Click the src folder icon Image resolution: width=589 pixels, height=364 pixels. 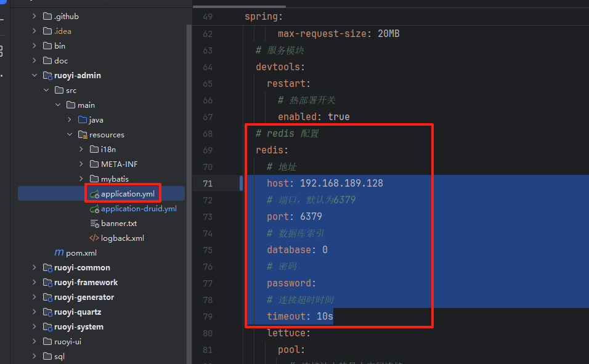click(59, 90)
